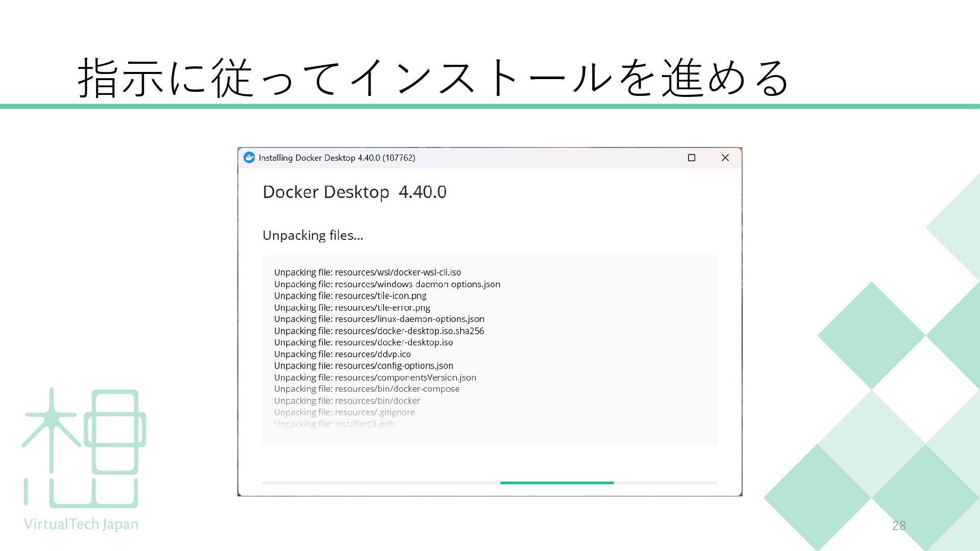The image size is (980, 551).
Task: Select the ddvp.ico log entry
Action: click(342, 354)
